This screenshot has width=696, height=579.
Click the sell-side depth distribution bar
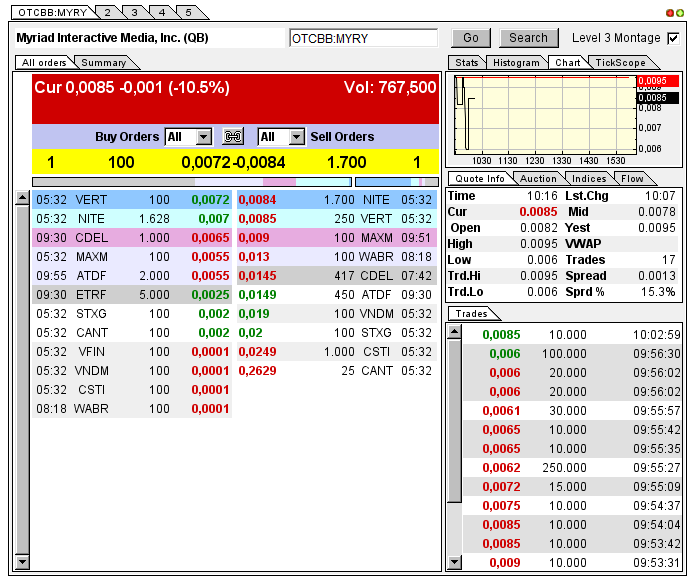(x=397, y=182)
